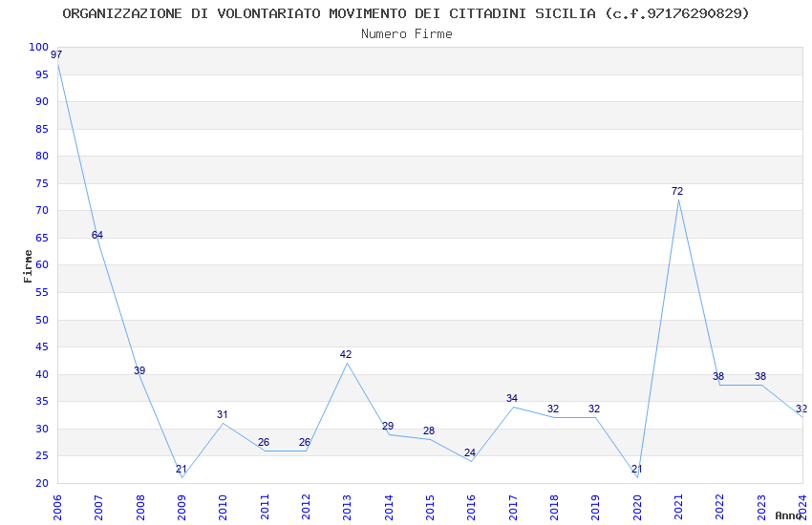Click y-axis tick label 50
The height and width of the screenshot is (525, 812).
click(x=42, y=320)
